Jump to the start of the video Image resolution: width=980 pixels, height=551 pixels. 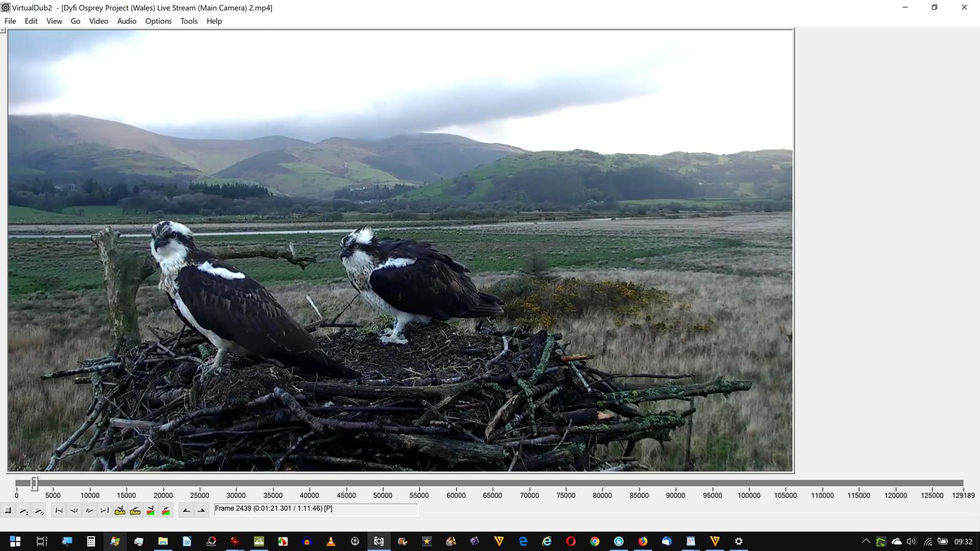(x=59, y=510)
